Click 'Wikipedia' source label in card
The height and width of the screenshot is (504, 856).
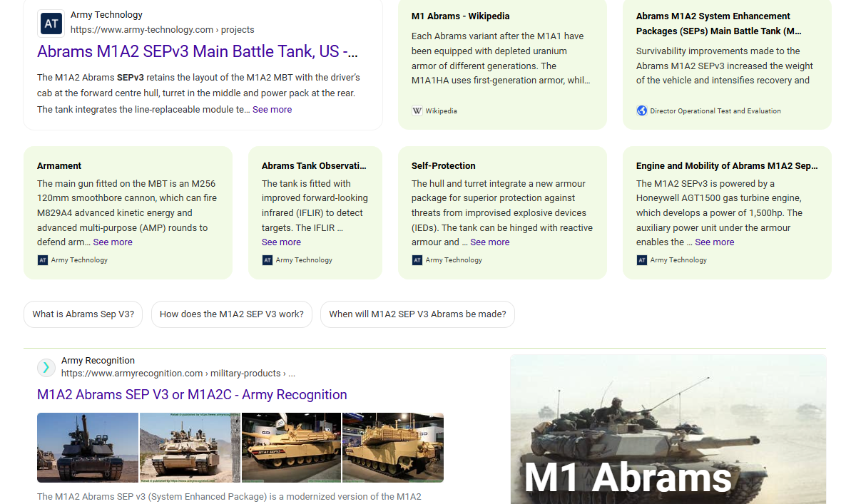[x=442, y=111]
